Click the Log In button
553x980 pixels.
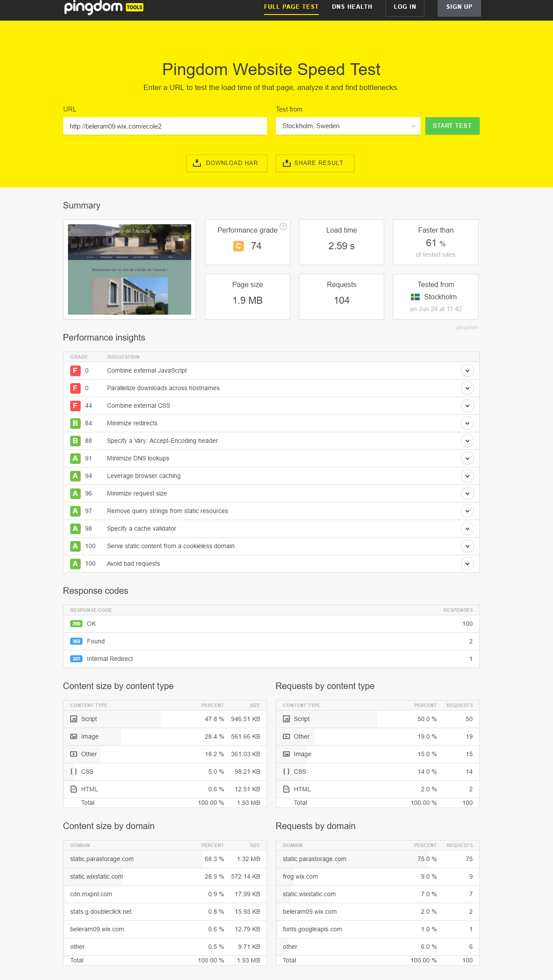405,7
